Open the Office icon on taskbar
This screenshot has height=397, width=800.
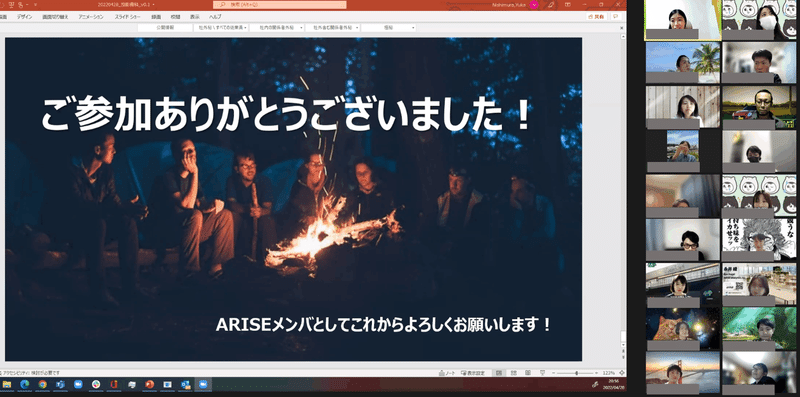pyautogui.click(x=114, y=385)
